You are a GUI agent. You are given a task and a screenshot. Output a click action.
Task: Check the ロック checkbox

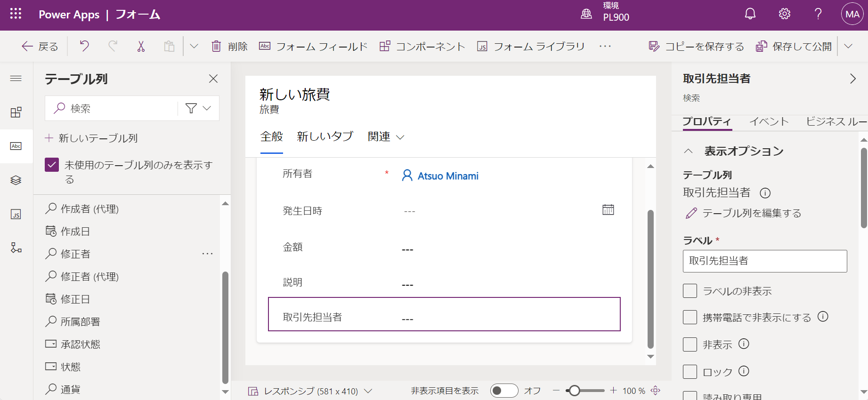tap(690, 372)
